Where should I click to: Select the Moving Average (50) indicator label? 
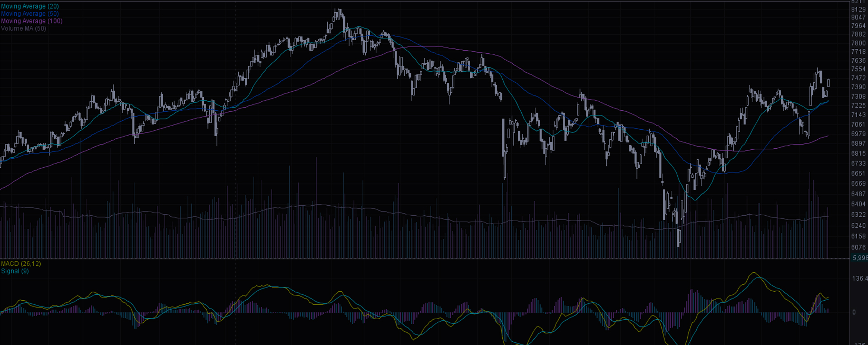click(30, 14)
